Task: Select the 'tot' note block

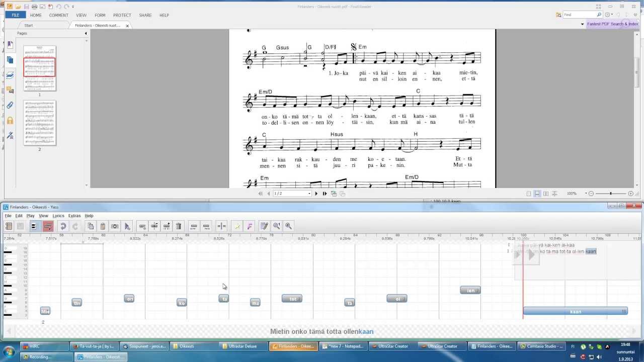Action: (x=292, y=299)
